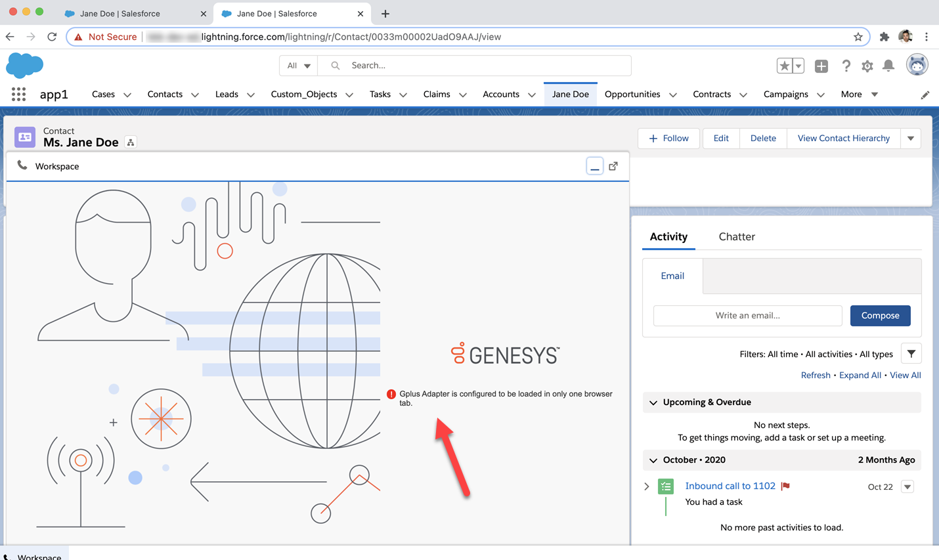Click the Follow button
Viewport: 939px width, 560px height.
coord(668,139)
